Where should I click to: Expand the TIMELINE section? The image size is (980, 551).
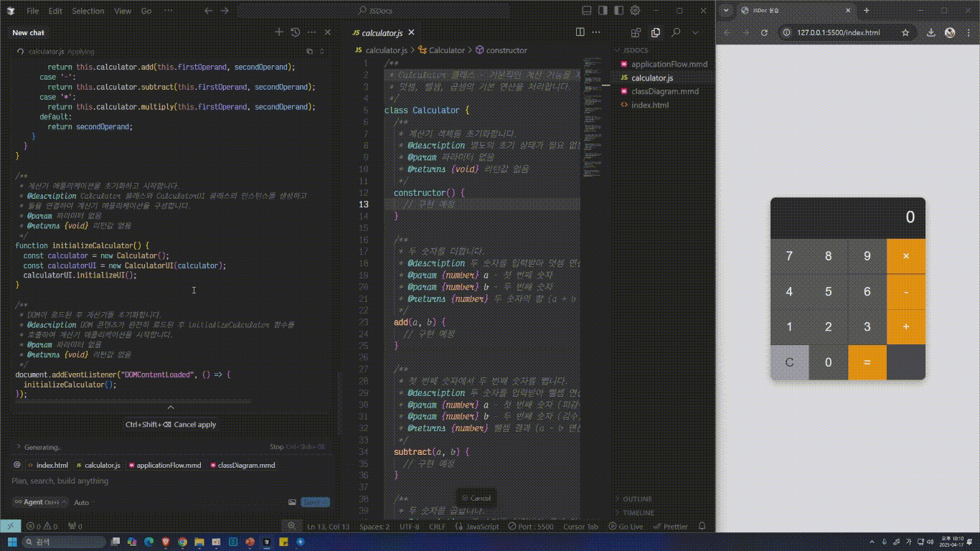point(638,512)
